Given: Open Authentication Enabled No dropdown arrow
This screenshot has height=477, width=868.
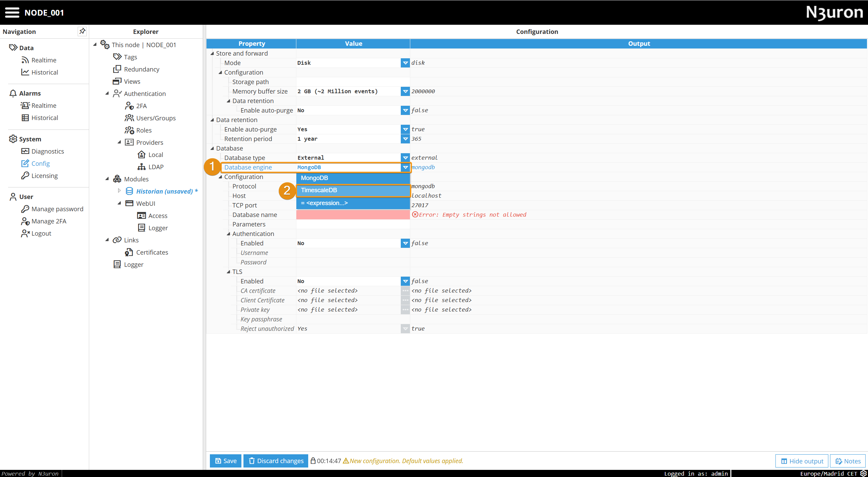Looking at the screenshot, I should (405, 243).
